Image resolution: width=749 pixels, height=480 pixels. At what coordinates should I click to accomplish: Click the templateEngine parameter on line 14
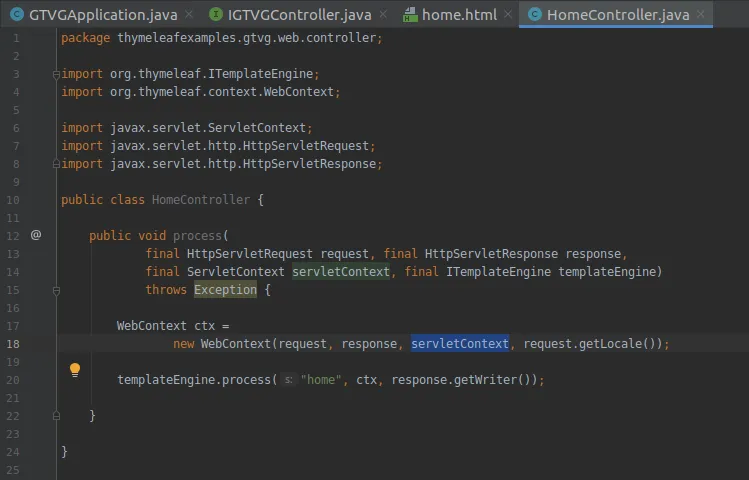pos(607,272)
